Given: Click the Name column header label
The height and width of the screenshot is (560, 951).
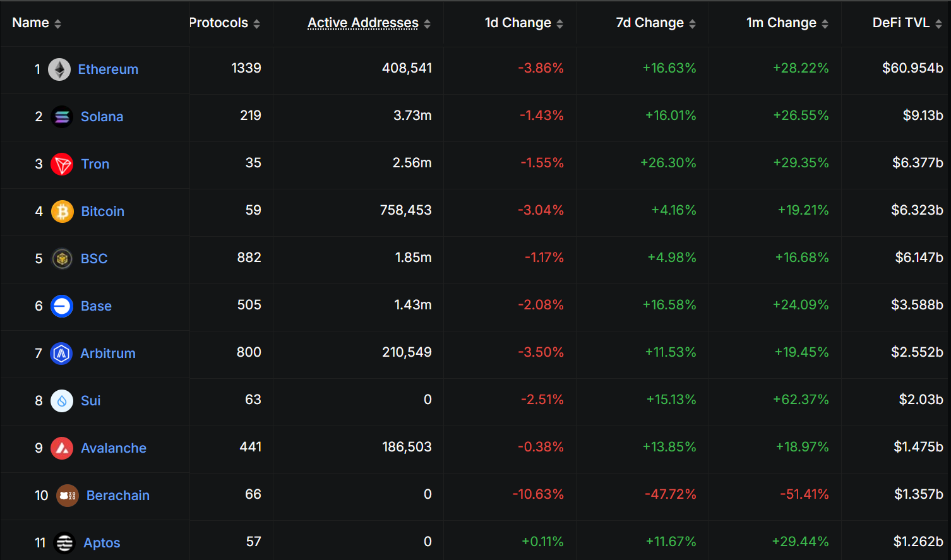Looking at the screenshot, I should pos(30,23).
